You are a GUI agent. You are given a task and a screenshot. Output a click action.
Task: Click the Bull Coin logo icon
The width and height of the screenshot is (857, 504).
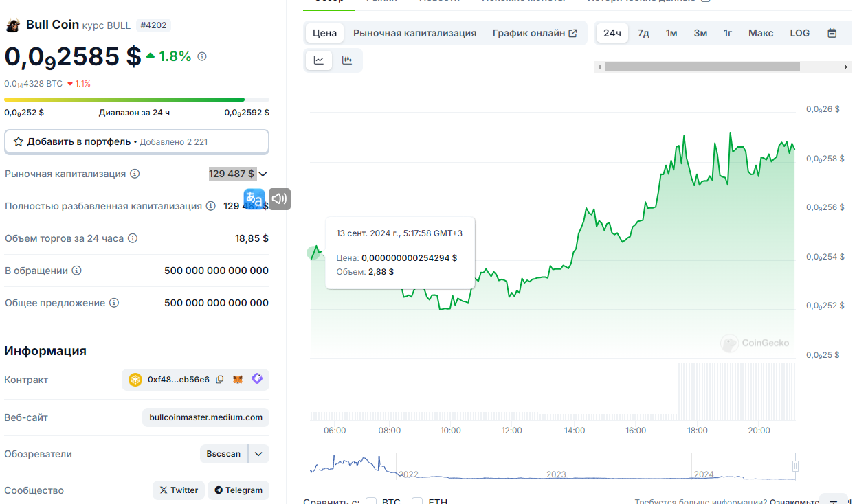[x=12, y=25]
